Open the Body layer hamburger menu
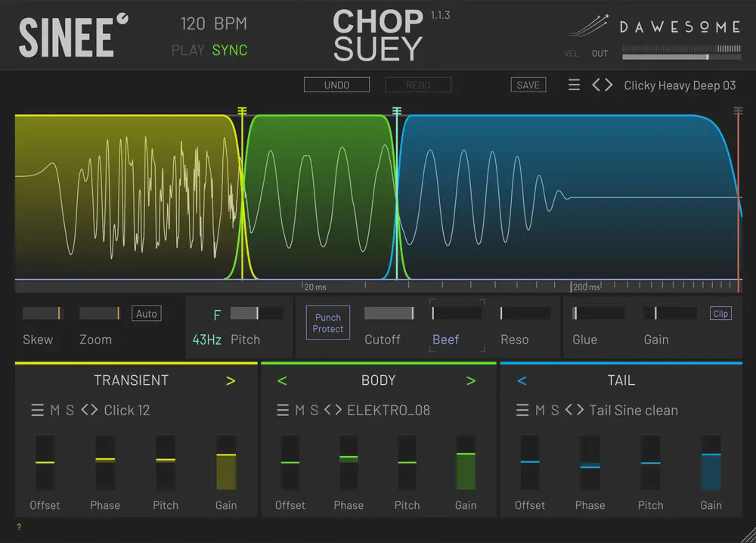Screen dimensions: 756x543 click(282, 410)
